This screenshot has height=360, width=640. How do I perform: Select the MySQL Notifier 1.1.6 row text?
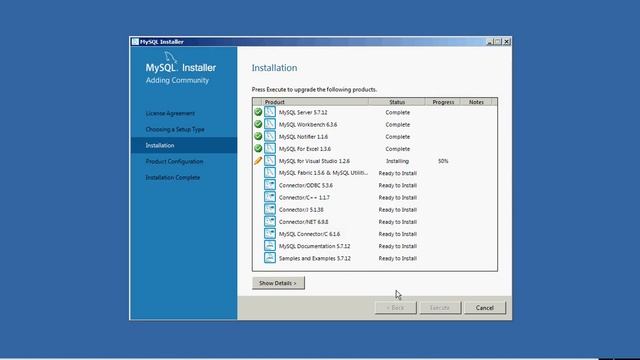tap(303, 137)
